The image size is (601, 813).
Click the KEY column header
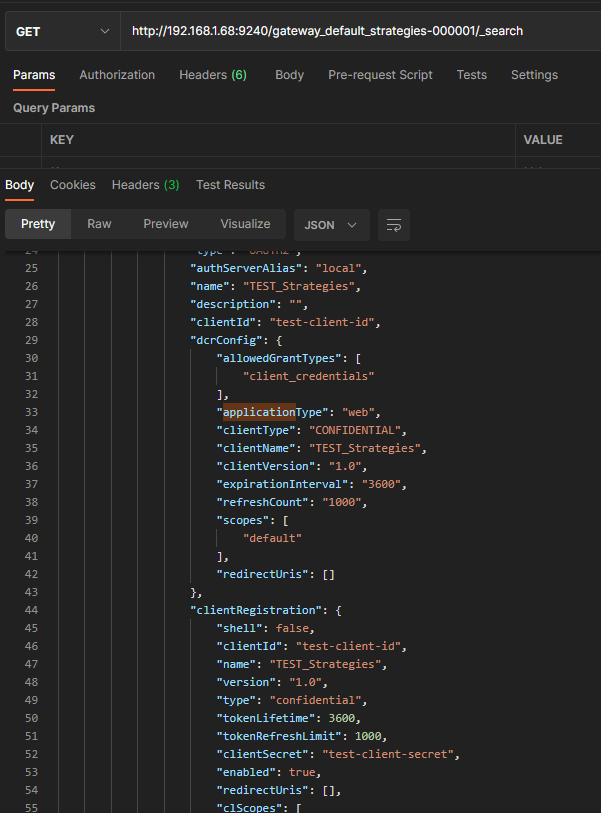62,140
